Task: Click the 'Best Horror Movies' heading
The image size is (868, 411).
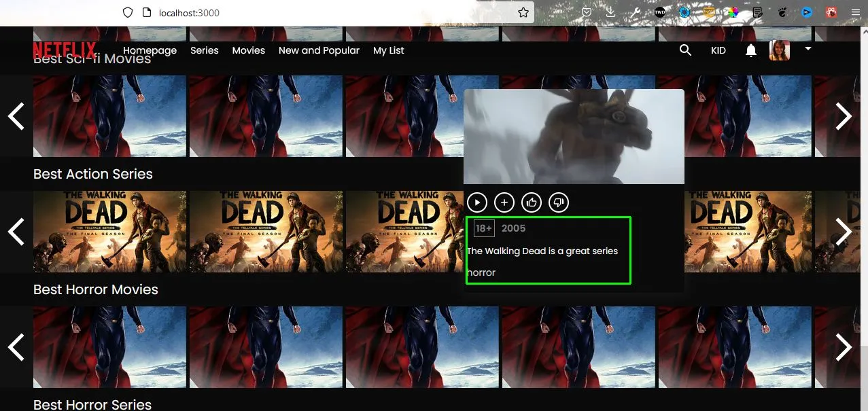Action: (96, 289)
